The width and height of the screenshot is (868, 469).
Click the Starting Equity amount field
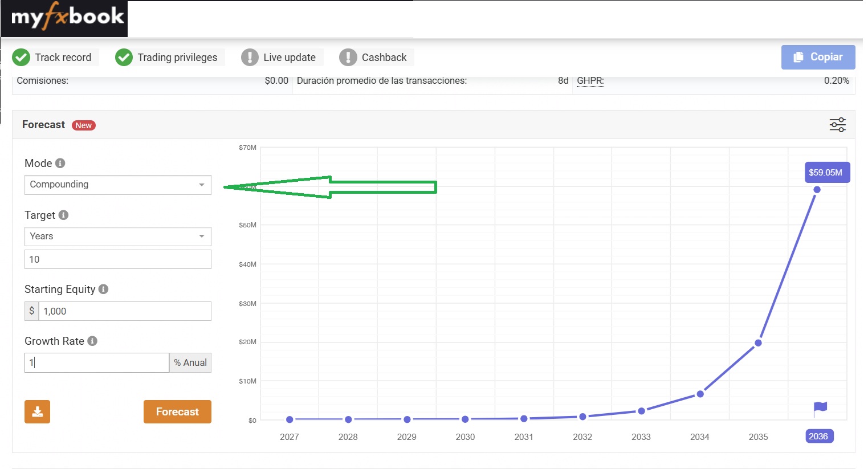124,311
